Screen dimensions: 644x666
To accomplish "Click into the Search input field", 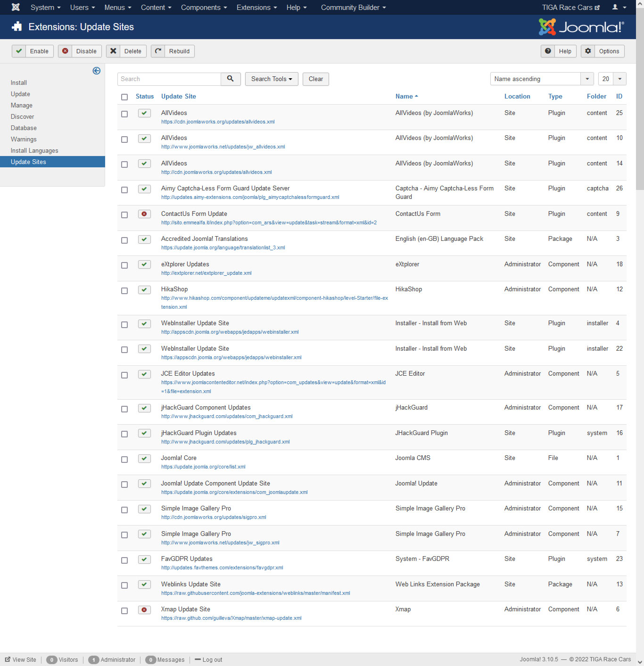I will (x=169, y=79).
